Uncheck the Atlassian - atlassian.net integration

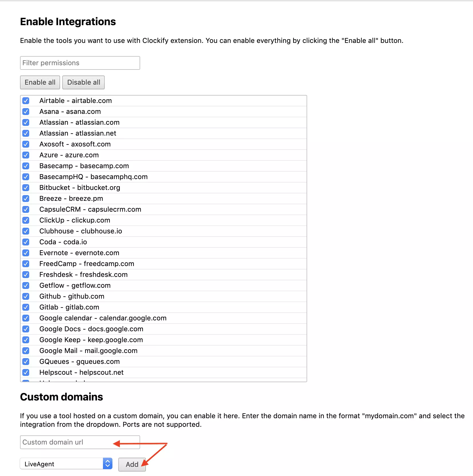26,133
